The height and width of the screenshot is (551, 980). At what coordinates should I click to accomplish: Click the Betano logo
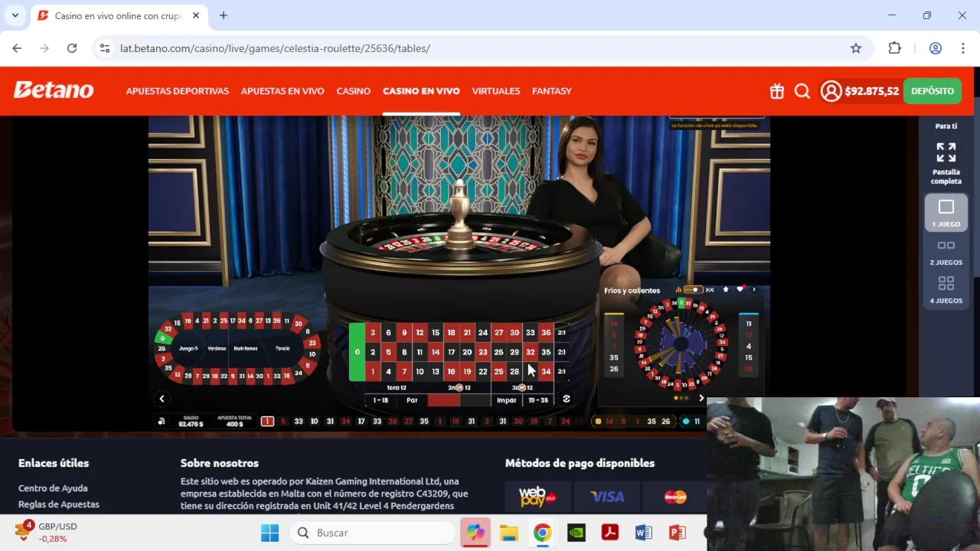54,90
